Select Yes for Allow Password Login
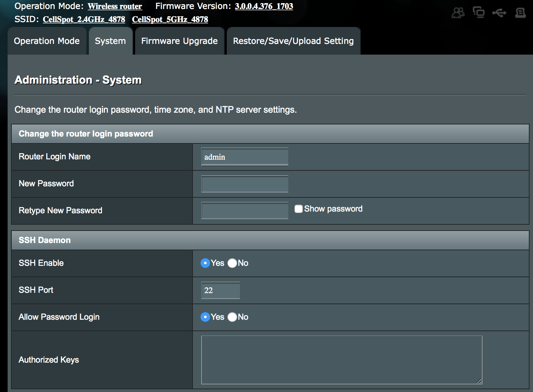 (x=205, y=317)
